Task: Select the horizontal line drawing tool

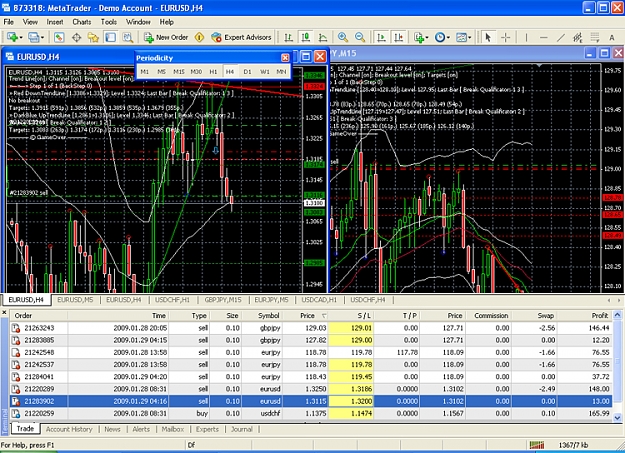Action: click(543, 37)
